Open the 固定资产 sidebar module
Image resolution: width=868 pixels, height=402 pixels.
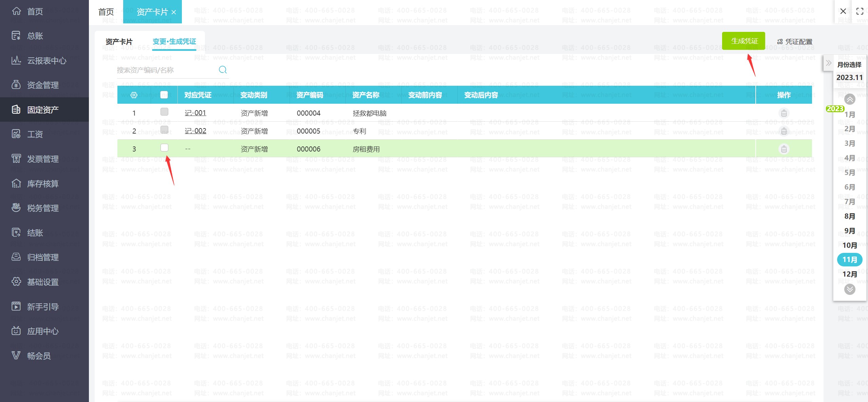[x=43, y=110]
